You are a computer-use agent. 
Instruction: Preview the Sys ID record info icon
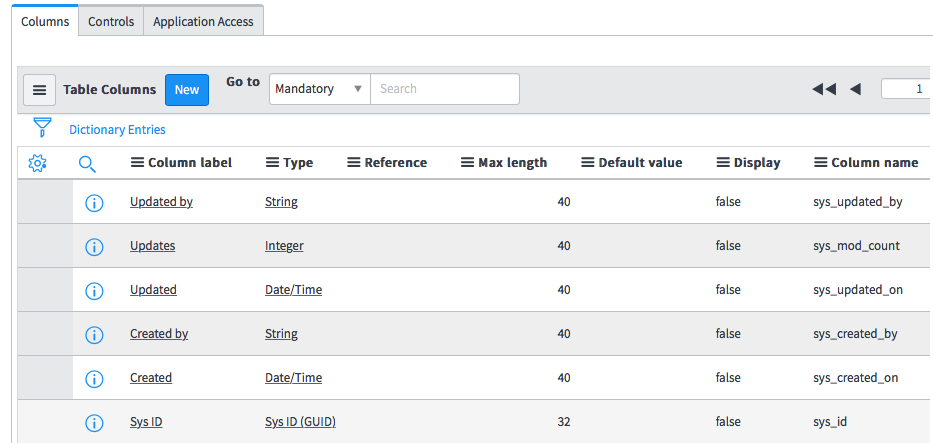[94, 423]
